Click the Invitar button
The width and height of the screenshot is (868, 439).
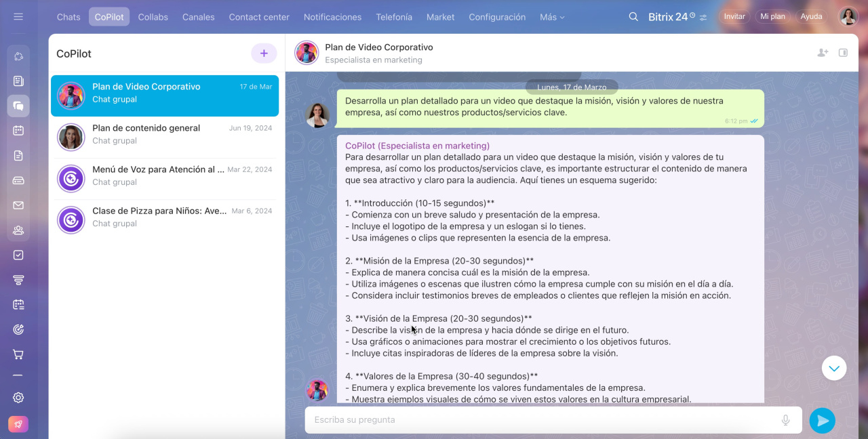click(x=734, y=17)
